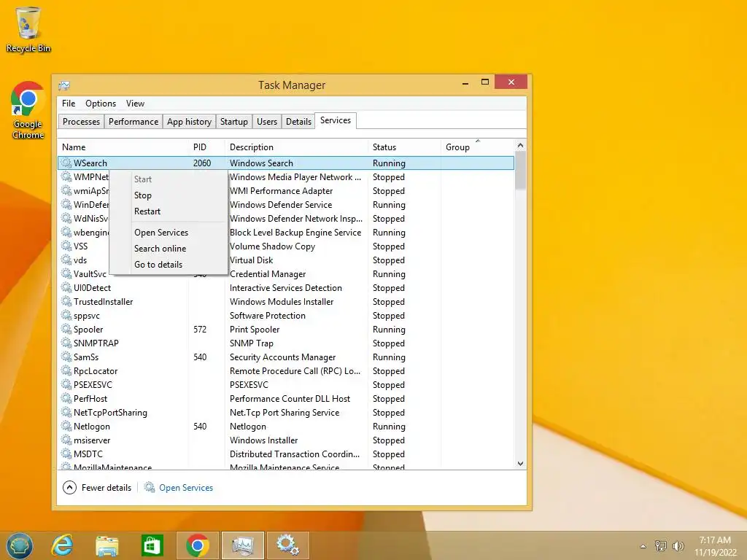The height and width of the screenshot is (560, 747).
Task: Launch Internet Explorer from the taskbar
Action: pyautogui.click(x=63, y=545)
